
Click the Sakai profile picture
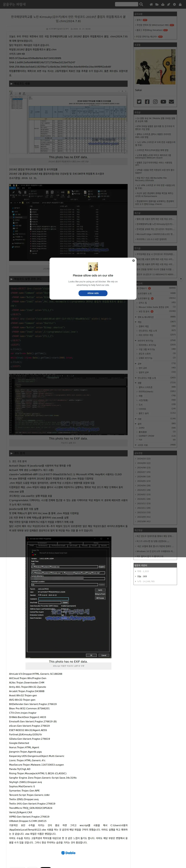[x=155, y=67]
